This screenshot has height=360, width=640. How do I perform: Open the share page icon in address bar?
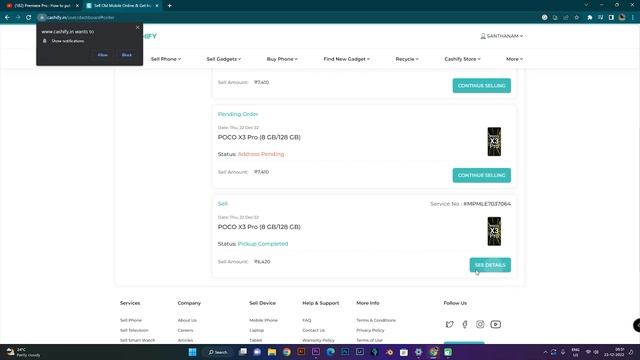pyautogui.click(x=566, y=18)
